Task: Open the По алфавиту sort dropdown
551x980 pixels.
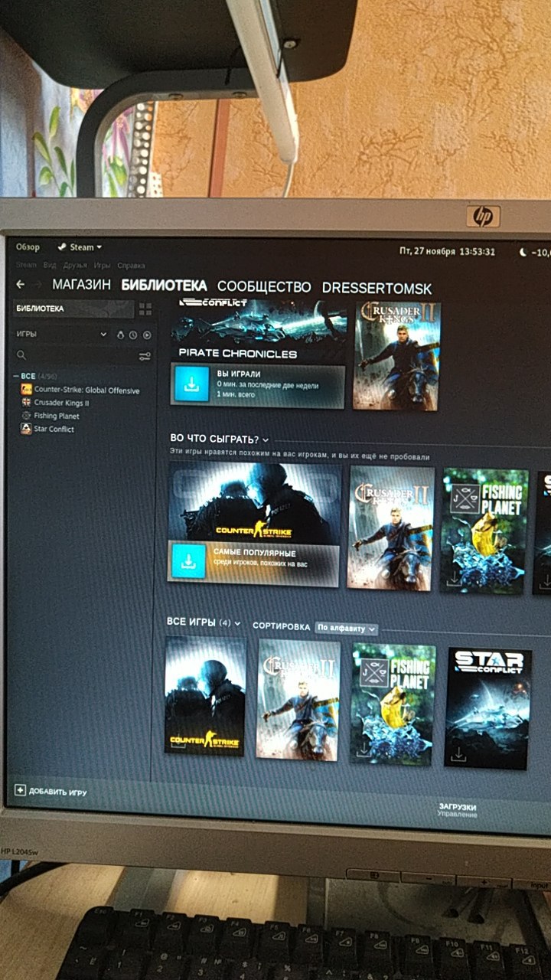Action: [x=347, y=628]
